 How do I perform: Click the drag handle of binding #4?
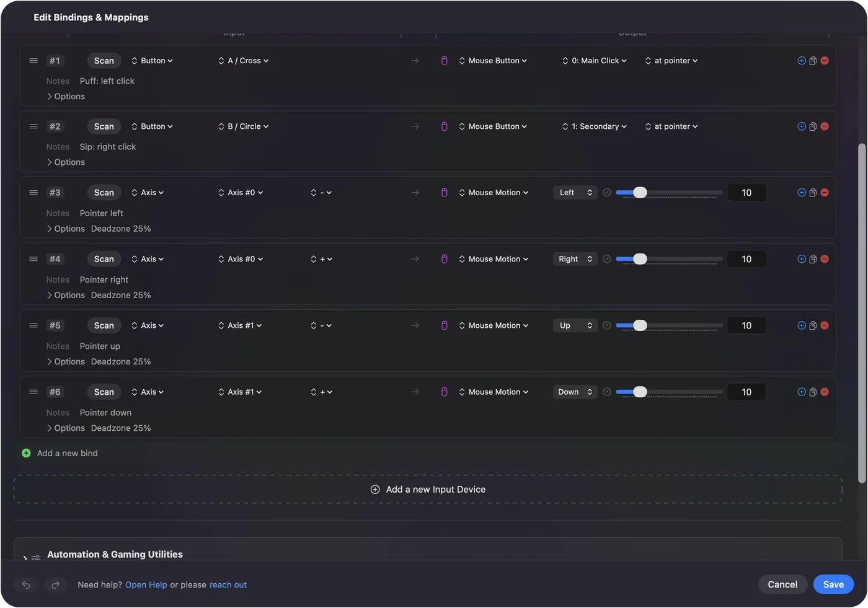pyautogui.click(x=33, y=259)
